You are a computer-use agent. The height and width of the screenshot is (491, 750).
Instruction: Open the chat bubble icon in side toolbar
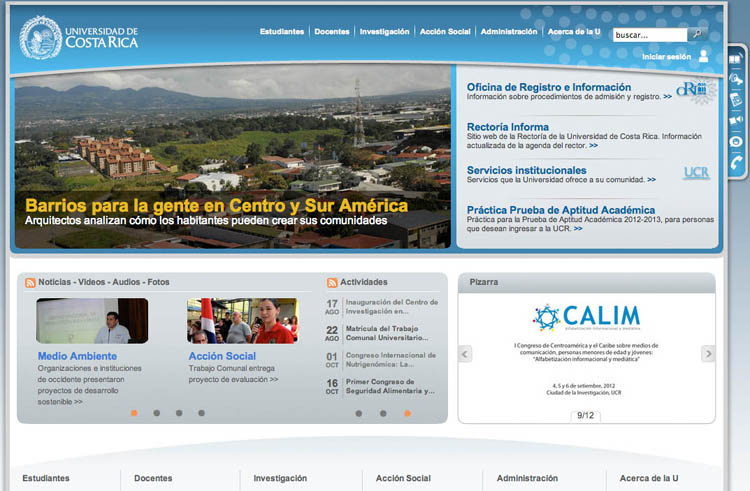click(x=736, y=142)
